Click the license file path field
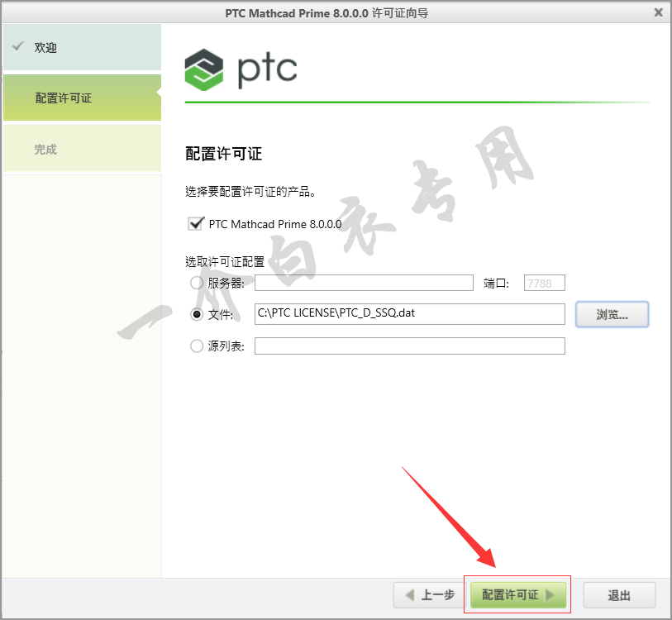The width and height of the screenshot is (672, 620). pos(410,314)
